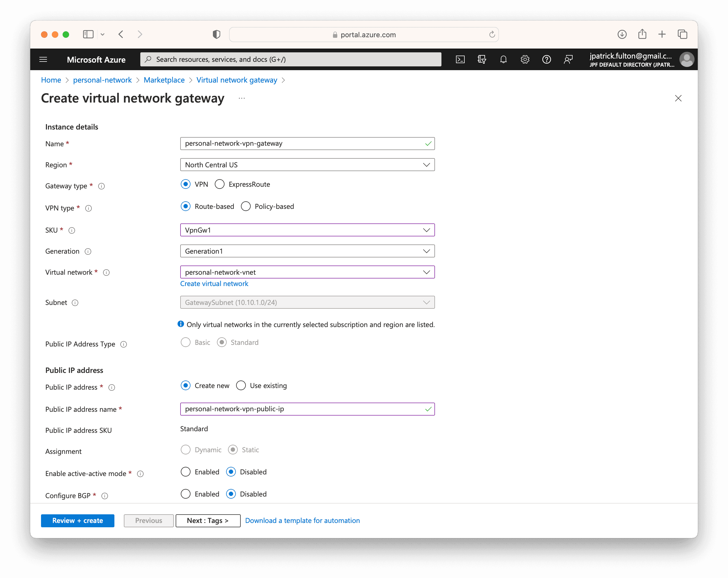Click Review + create button
This screenshot has width=728, height=578.
tap(78, 521)
